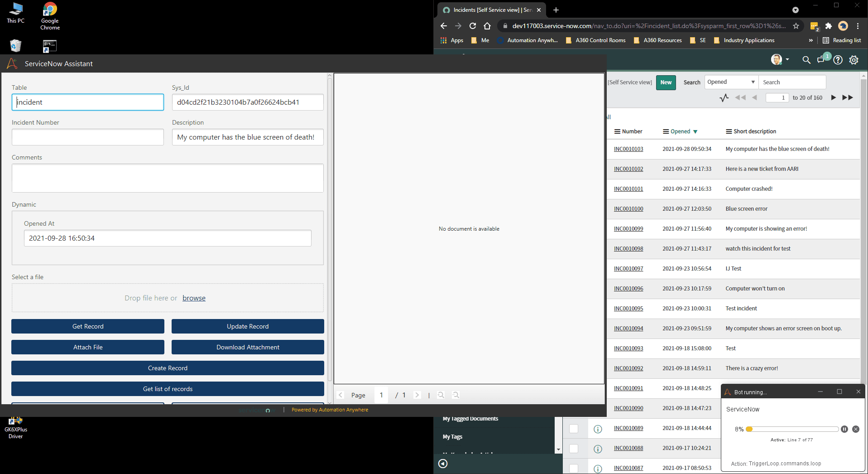Click the activity stream icon in list header
This screenshot has height=474, width=868.
coord(724,97)
